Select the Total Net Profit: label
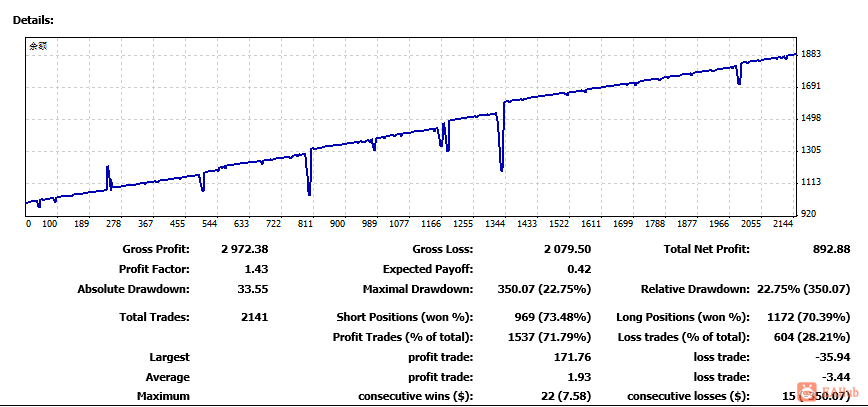868x407 pixels. (x=707, y=250)
